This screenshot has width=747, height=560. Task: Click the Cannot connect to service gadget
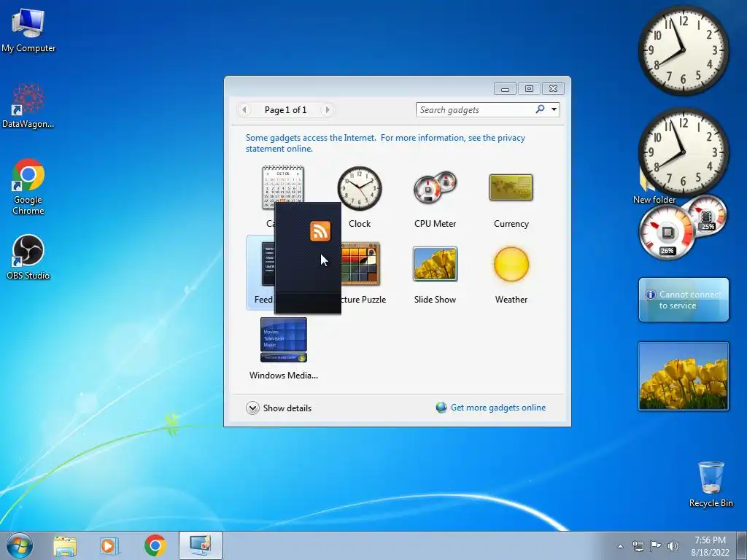tap(684, 300)
